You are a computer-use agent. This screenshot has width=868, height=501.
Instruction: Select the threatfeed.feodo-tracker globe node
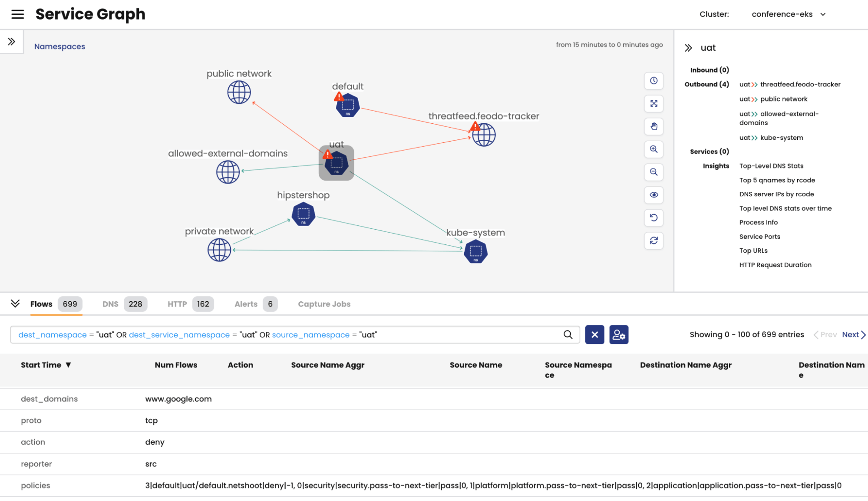484,135
